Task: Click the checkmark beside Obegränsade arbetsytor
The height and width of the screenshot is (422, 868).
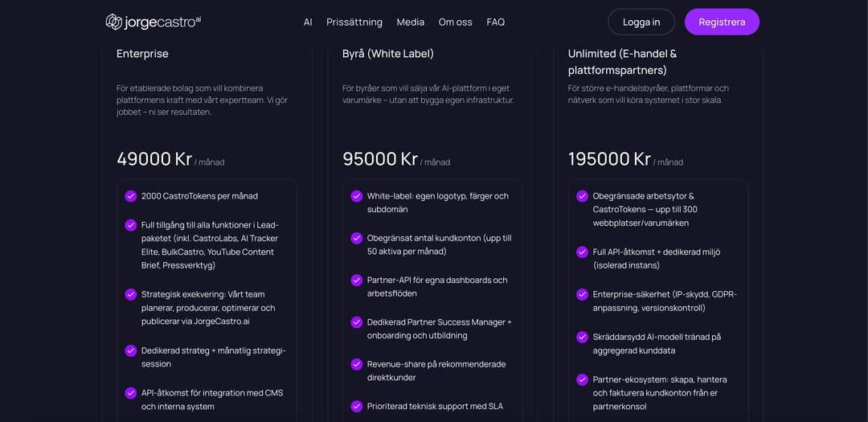Action: (582, 196)
